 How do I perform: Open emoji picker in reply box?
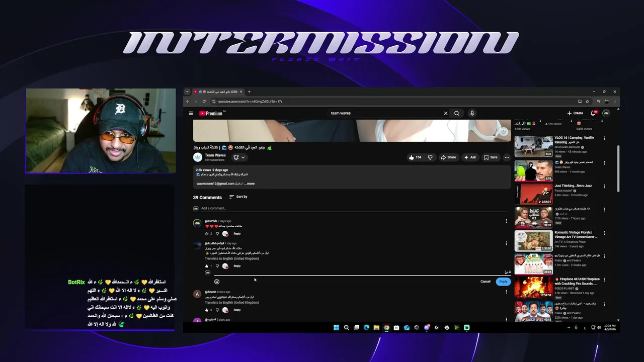[217, 282]
